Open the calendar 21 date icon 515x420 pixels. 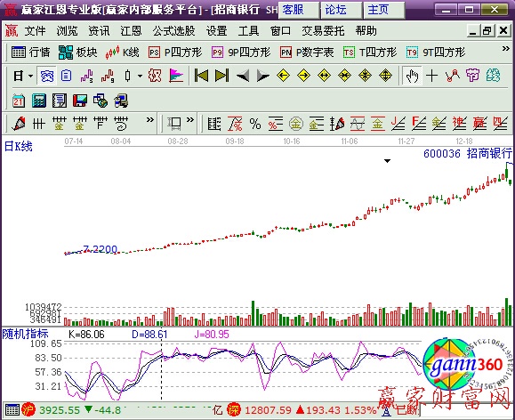coord(19,101)
